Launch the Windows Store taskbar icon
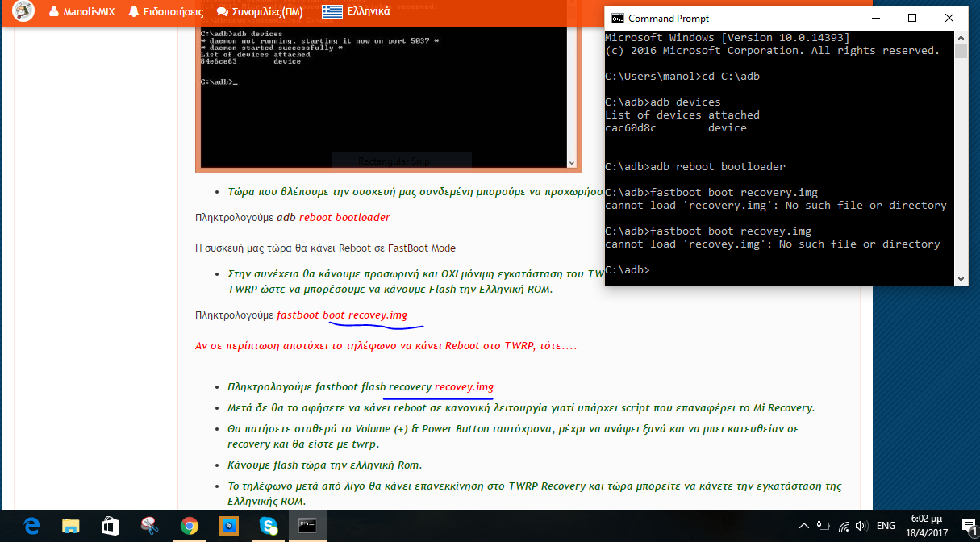 (x=111, y=526)
